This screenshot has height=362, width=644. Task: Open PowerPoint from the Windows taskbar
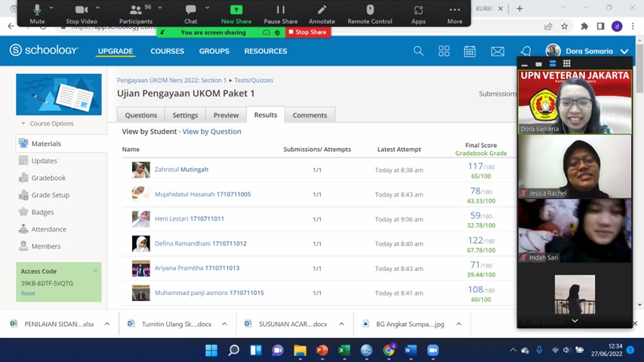pyautogui.click(x=322, y=350)
